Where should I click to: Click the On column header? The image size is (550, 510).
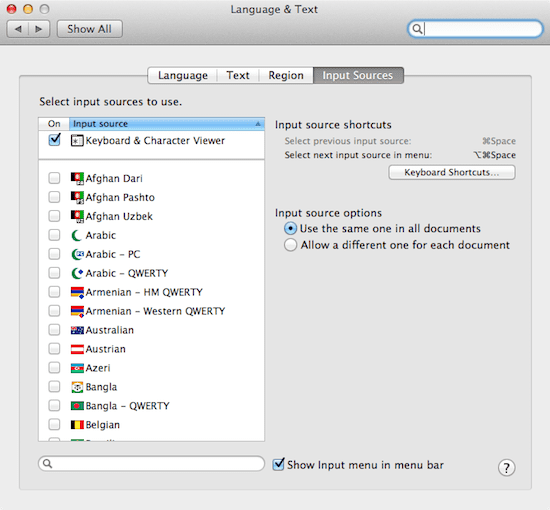(54, 124)
